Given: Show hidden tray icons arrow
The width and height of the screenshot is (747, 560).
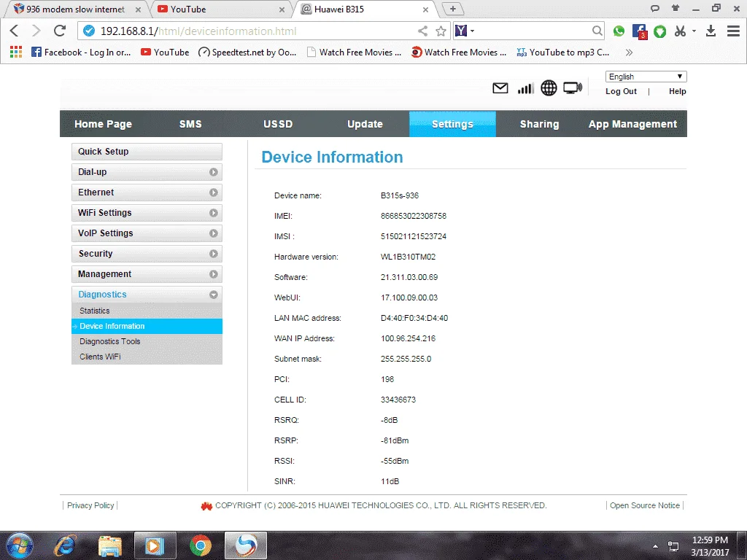Looking at the screenshot, I should (x=655, y=546).
